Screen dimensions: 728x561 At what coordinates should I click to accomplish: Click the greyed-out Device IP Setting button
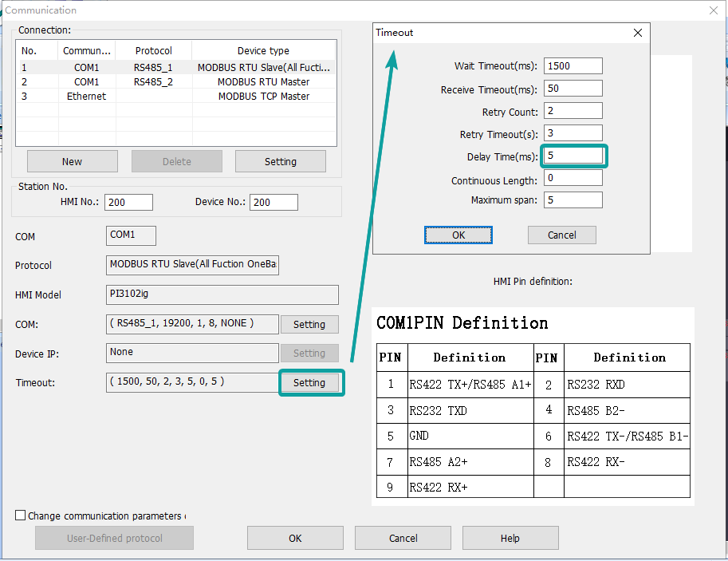309,354
